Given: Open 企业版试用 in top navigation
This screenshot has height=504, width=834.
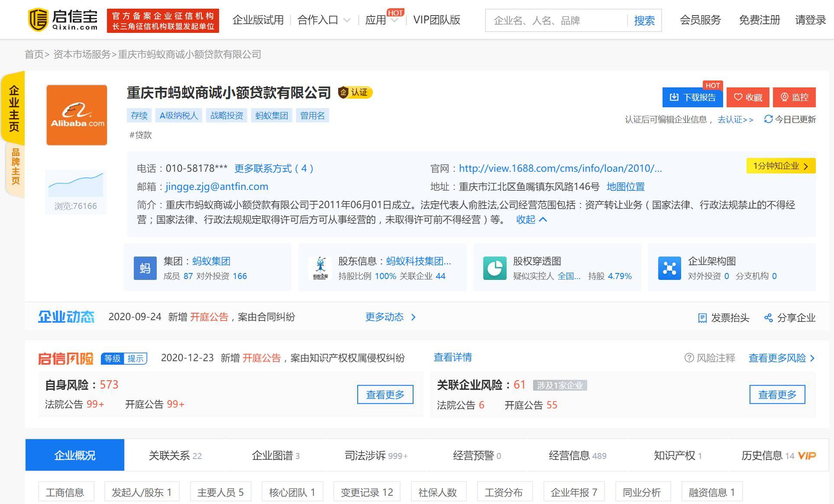Looking at the screenshot, I should click(x=258, y=20).
